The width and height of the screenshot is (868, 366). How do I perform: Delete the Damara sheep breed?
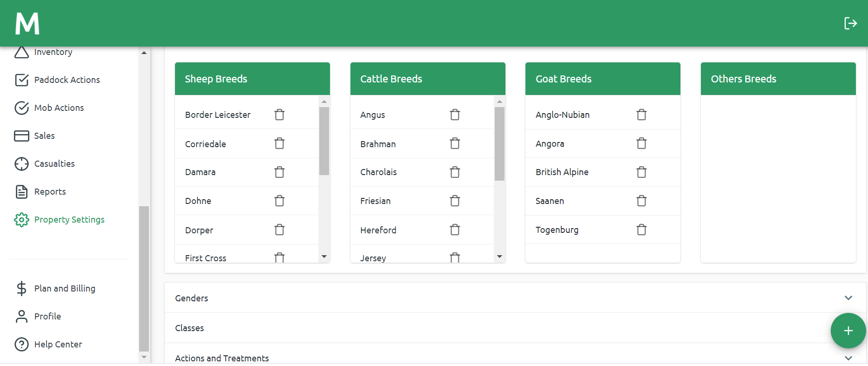pyautogui.click(x=279, y=172)
